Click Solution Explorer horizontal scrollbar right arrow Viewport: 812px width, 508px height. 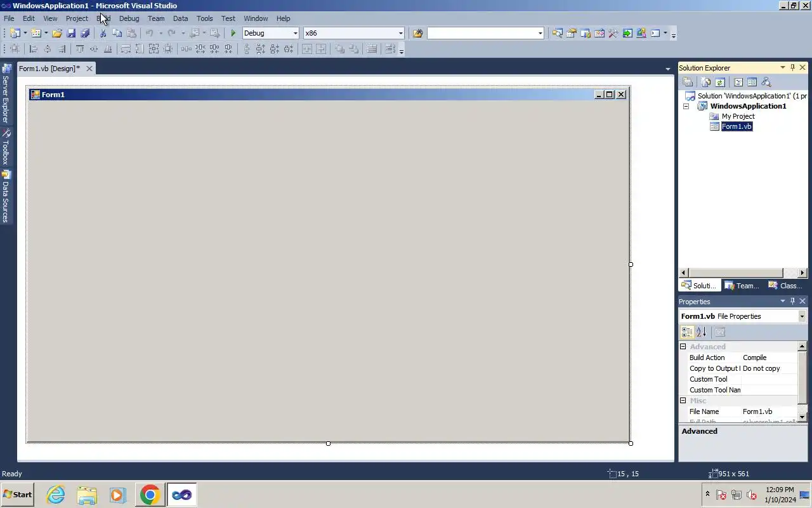click(x=802, y=272)
